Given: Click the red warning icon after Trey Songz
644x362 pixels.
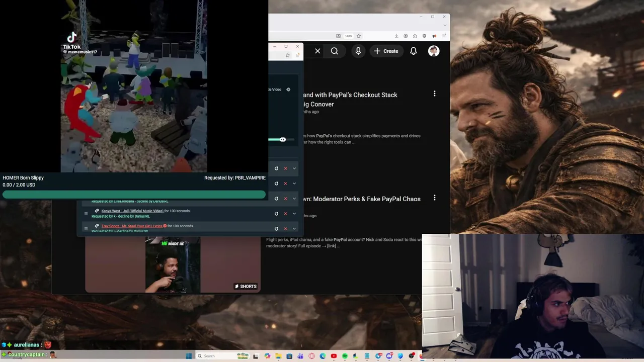Looking at the screenshot, I should 165,226.
